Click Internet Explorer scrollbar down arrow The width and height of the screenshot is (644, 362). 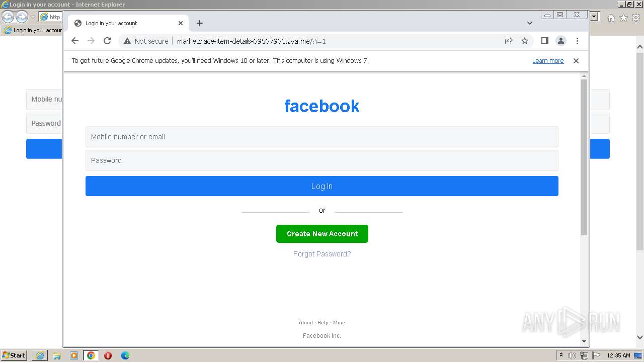[x=640, y=338]
